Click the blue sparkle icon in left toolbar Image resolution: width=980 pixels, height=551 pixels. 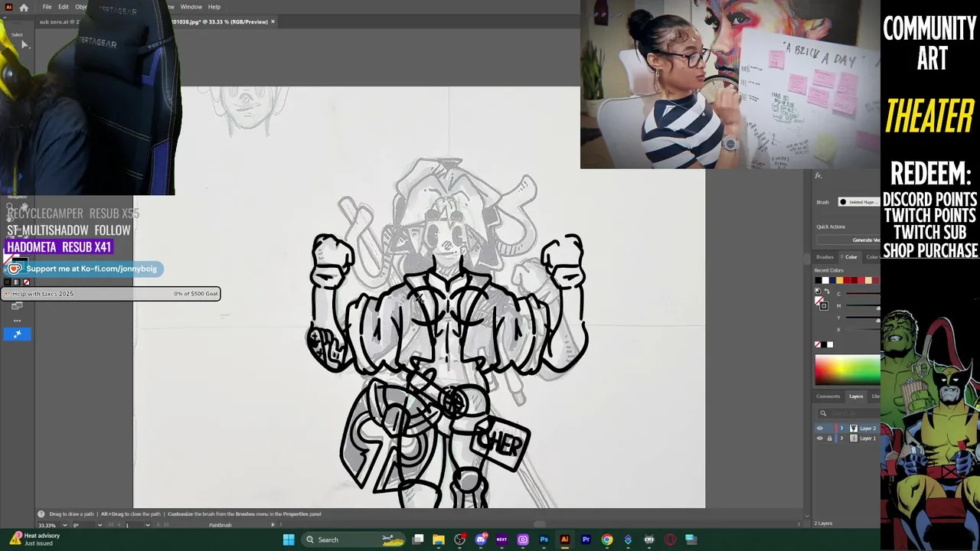(x=17, y=334)
